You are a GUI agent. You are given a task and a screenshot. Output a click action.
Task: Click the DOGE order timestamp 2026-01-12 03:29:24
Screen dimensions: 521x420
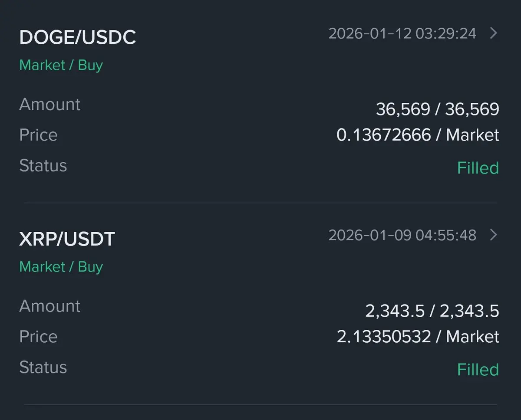(x=402, y=33)
